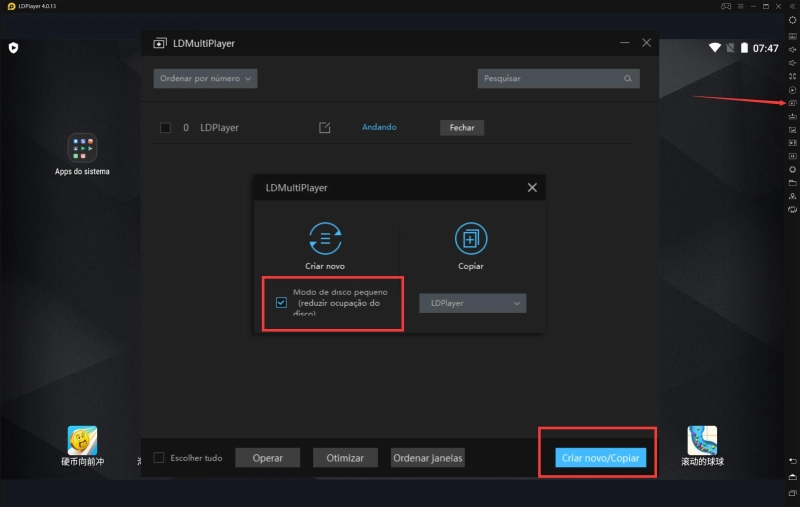Check the LDPlayer instance row checkbox
800x507 pixels.
pos(165,128)
